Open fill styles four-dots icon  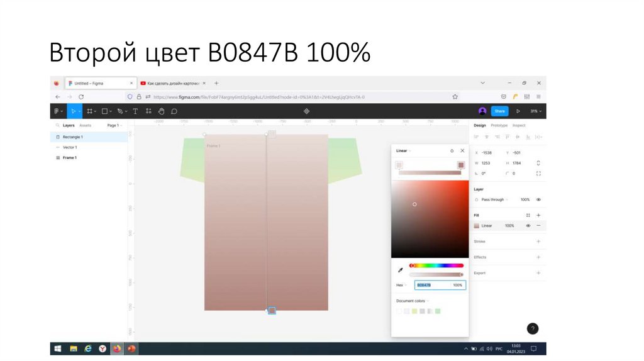pyautogui.click(x=528, y=215)
